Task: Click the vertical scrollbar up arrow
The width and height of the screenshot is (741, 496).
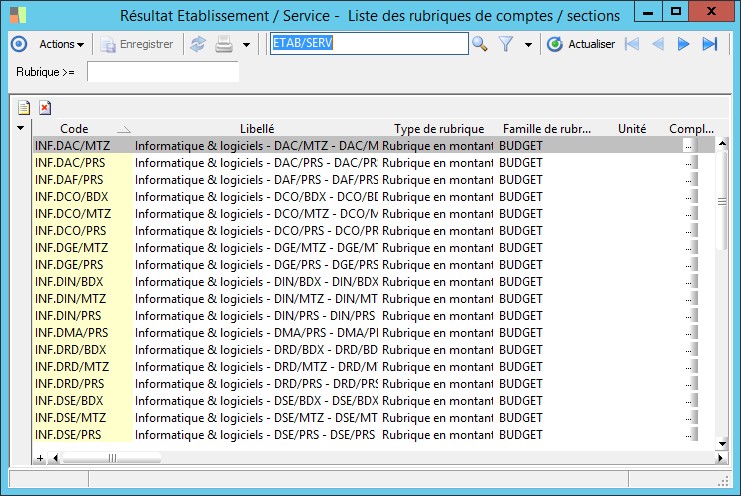Action: (x=722, y=143)
